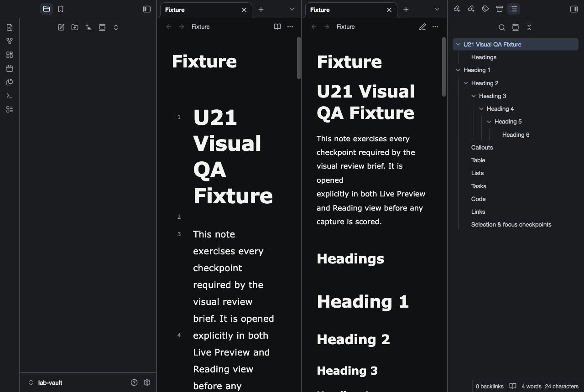Image resolution: width=584 pixels, height=392 pixels.
Task: Select the right pane Fixture tab
Action: tap(351, 10)
